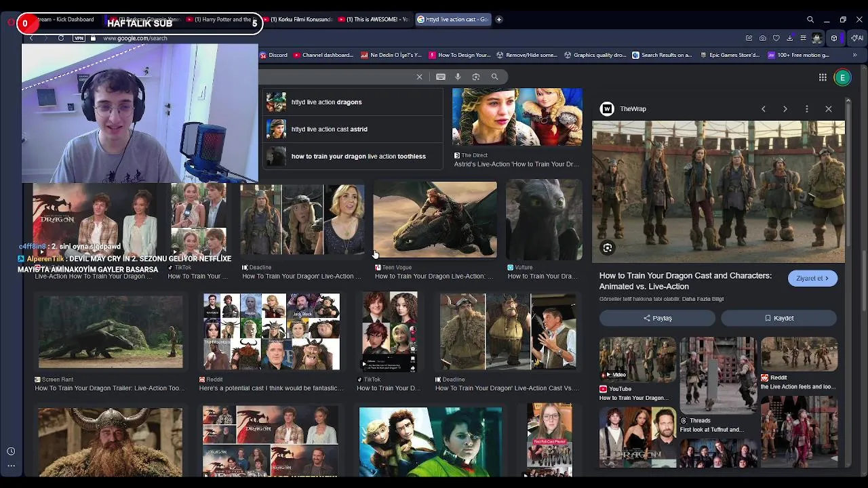Viewport: 868px width, 488px height.
Task: Switch to the Harry Potter tab
Action: pyautogui.click(x=220, y=20)
